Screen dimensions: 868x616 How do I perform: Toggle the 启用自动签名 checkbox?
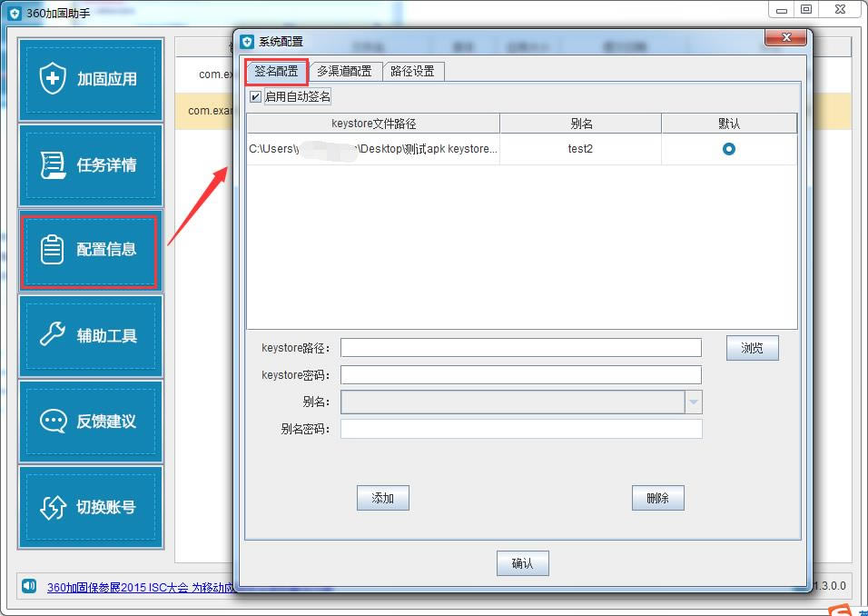click(x=255, y=97)
